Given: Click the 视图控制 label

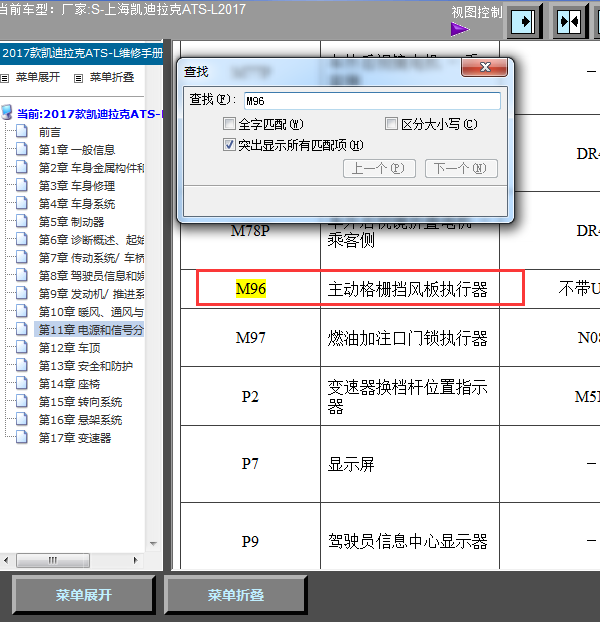Looking at the screenshot, I should 477,12.
